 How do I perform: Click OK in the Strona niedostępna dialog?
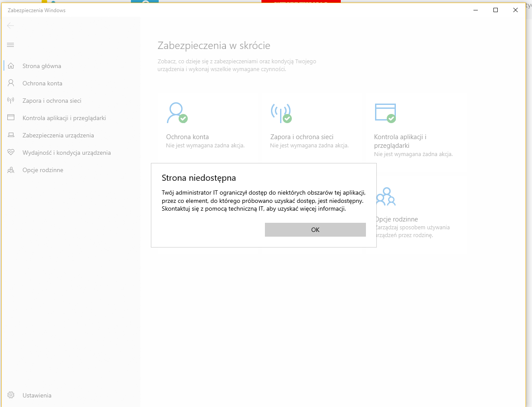315,230
